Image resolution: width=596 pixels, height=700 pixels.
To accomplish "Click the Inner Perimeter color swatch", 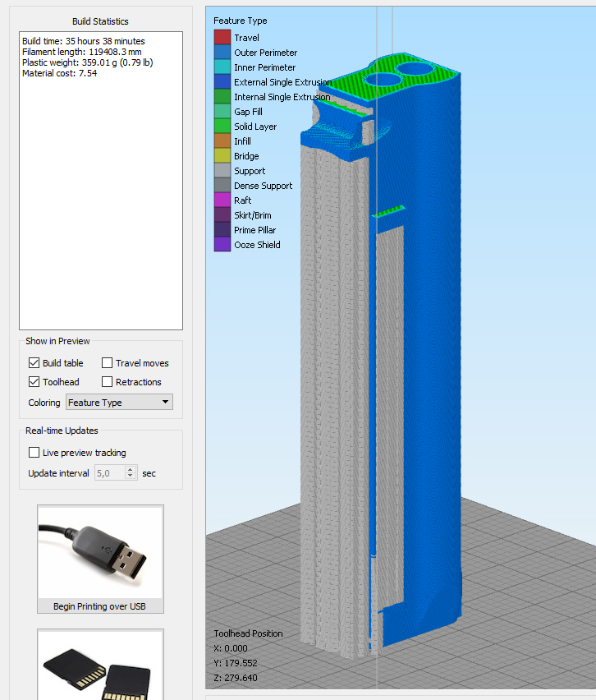I will (x=222, y=67).
